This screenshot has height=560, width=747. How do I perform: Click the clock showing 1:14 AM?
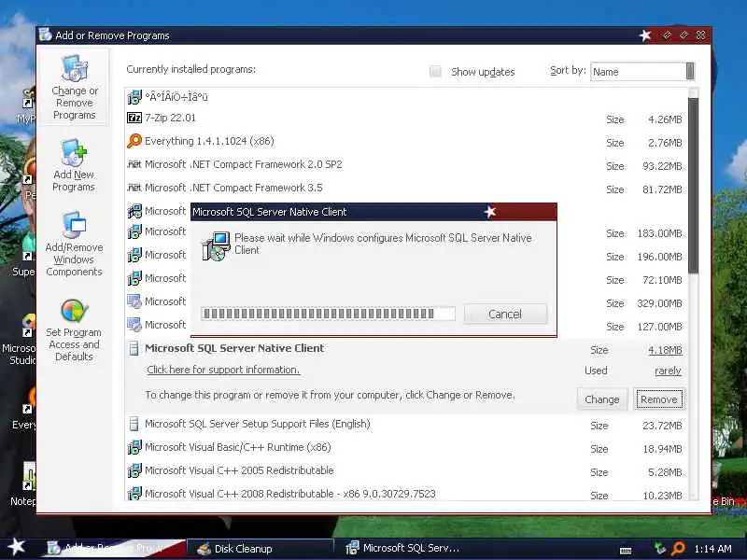[712, 549]
